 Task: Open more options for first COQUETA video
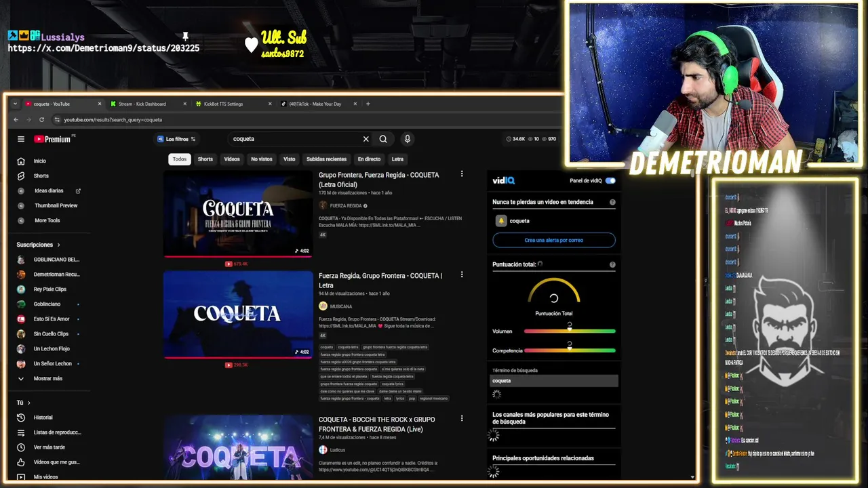[x=462, y=174]
